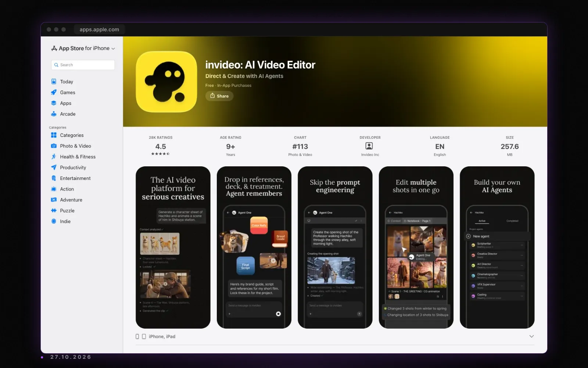Select the Health & Fitness runner icon
Image resolution: width=588 pixels, height=368 pixels.
[x=54, y=156]
